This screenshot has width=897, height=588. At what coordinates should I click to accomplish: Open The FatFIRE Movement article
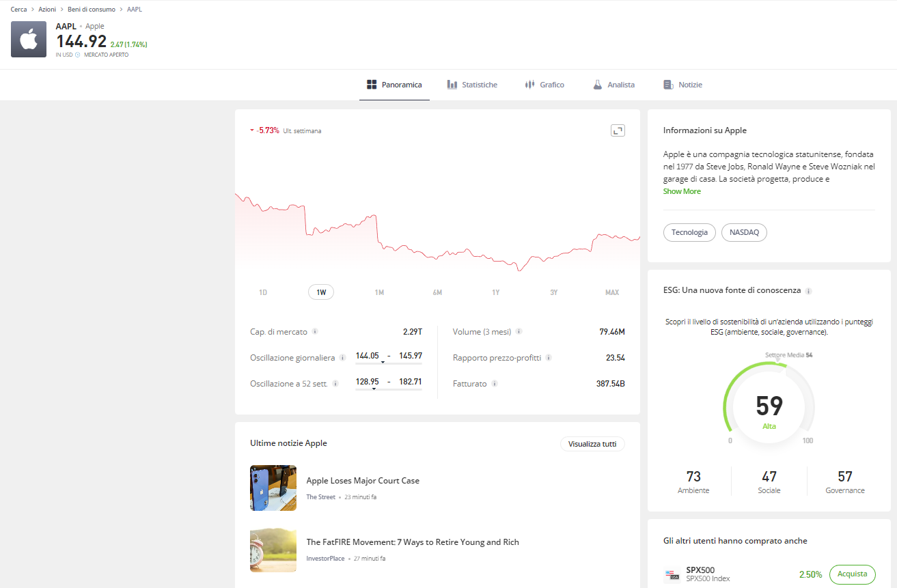coord(413,542)
